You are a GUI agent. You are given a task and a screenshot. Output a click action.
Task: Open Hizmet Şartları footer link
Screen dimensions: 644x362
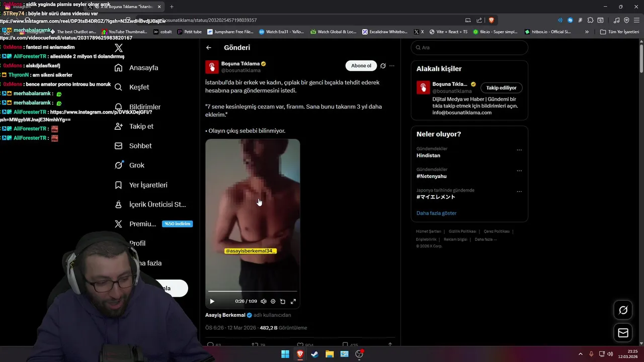[x=428, y=231]
